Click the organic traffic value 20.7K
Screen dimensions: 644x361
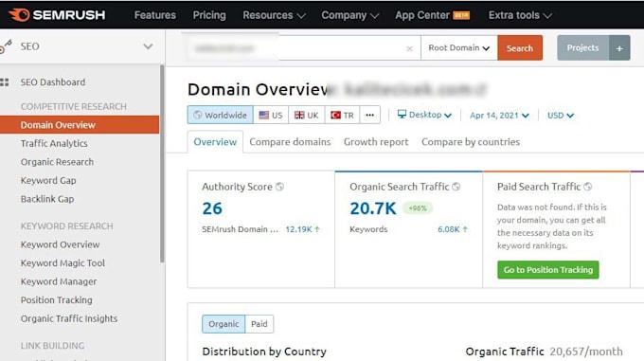click(x=373, y=208)
